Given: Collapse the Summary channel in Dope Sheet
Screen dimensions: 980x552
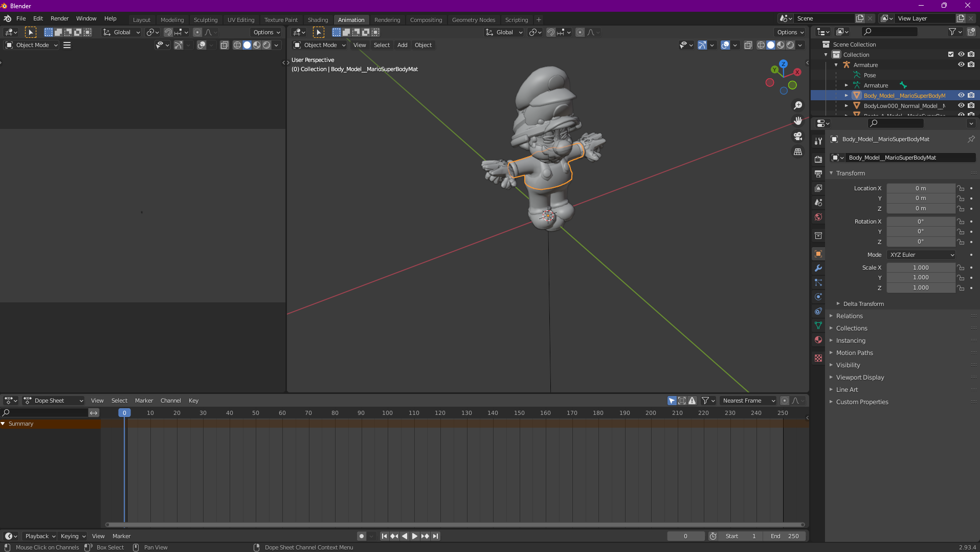Looking at the screenshot, I should pos(3,424).
